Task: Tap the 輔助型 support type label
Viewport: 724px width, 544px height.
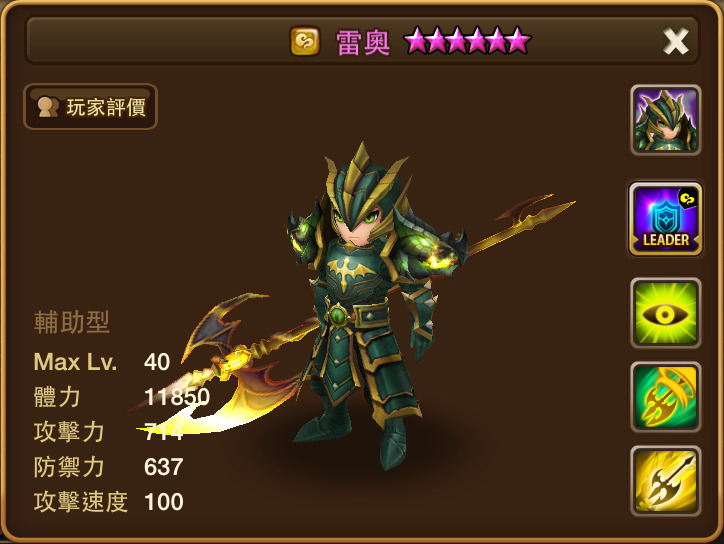Action: click(72, 322)
